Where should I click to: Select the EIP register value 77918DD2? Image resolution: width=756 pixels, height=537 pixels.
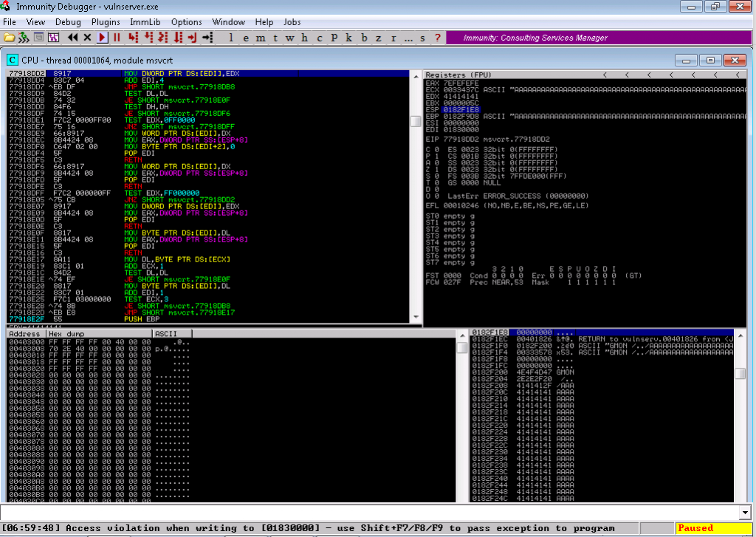coord(461,139)
